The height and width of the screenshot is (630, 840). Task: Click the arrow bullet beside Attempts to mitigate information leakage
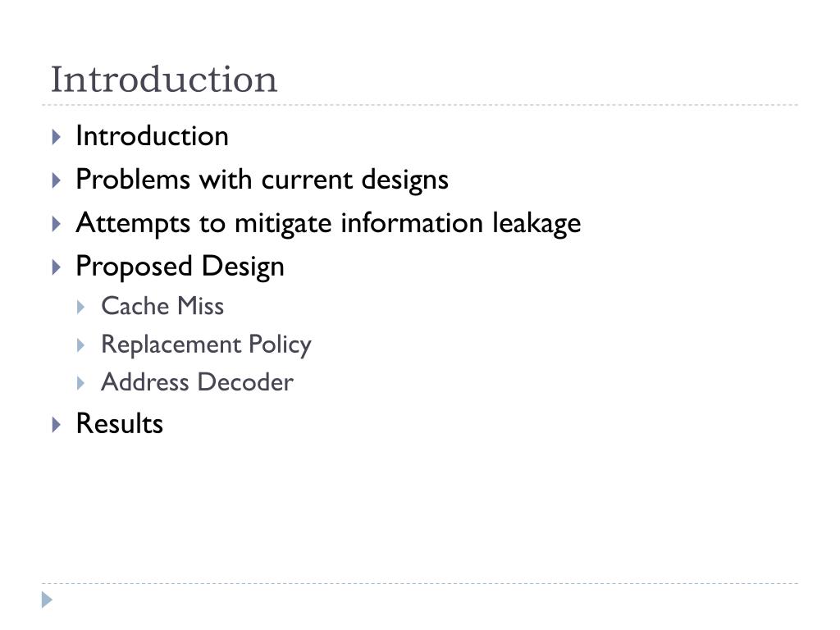pos(57,224)
